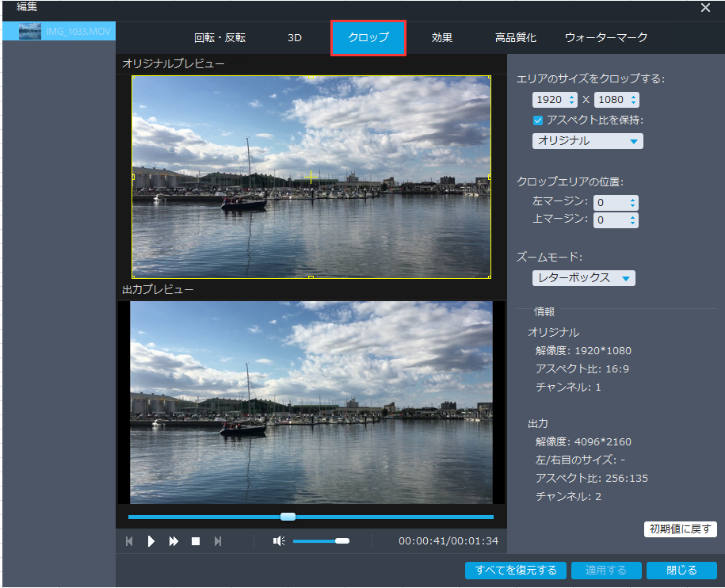Switch to the ウォーターマーク tab
This screenshot has height=588, width=725.
606,37
